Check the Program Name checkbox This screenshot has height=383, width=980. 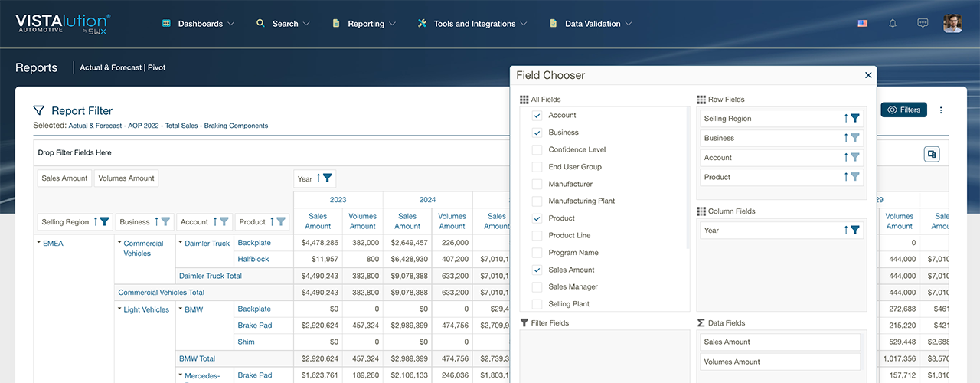click(x=537, y=252)
